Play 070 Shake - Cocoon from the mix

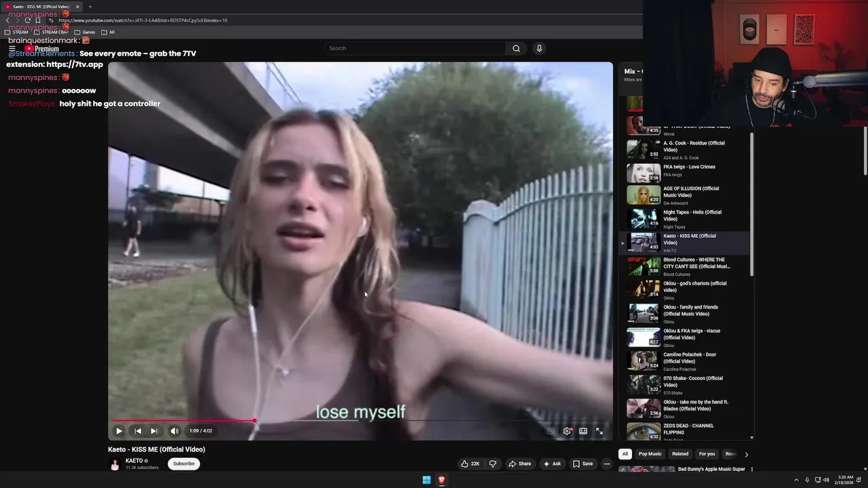(685, 385)
